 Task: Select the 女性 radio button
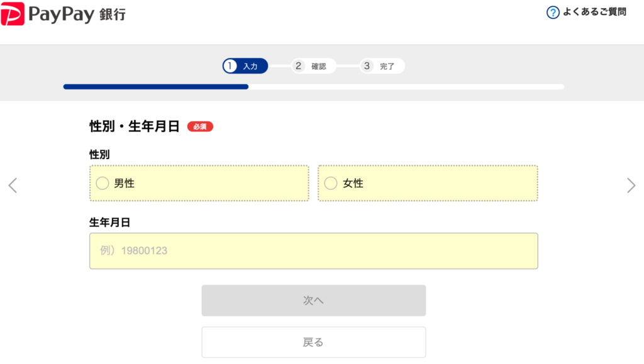(x=331, y=184)
